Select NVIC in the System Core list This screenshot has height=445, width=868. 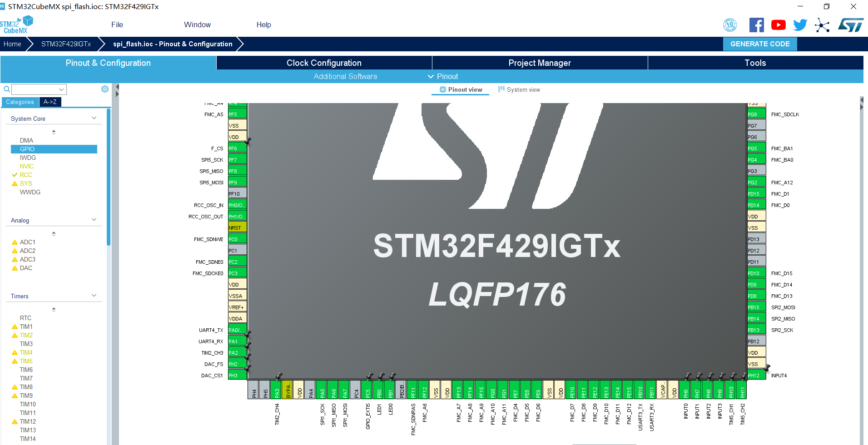tap(26, 166)
